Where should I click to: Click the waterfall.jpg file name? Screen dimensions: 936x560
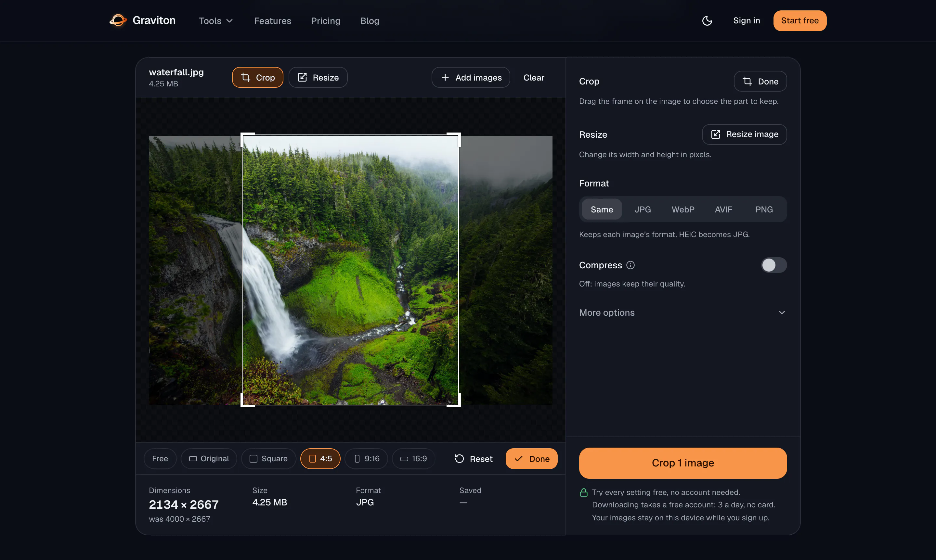point(176,72)
